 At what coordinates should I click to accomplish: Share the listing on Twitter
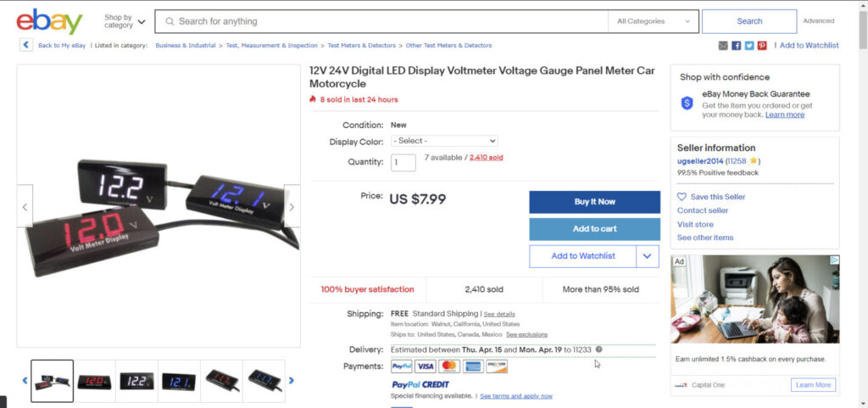749,46
